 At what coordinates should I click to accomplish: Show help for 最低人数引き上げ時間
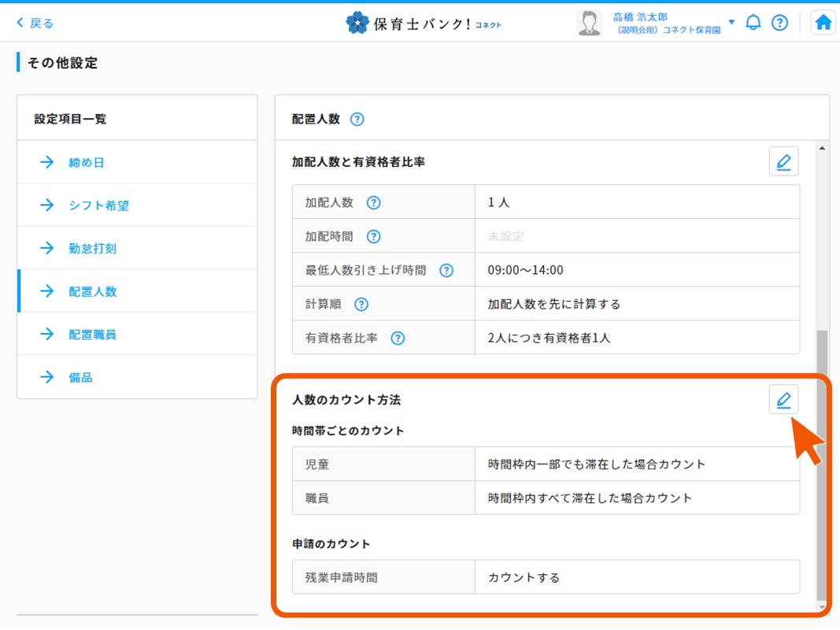click(x=446, y=270)
